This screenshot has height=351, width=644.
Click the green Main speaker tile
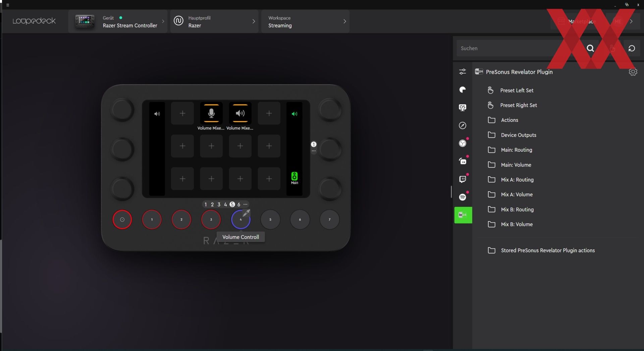(x=294, y=178)
